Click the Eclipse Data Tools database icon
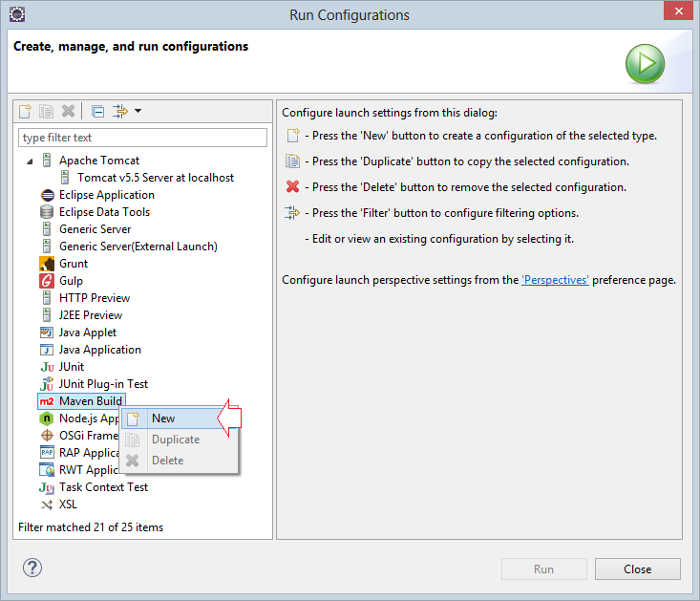The height and width of the screenshot is (601, 700). pos(47,212)
